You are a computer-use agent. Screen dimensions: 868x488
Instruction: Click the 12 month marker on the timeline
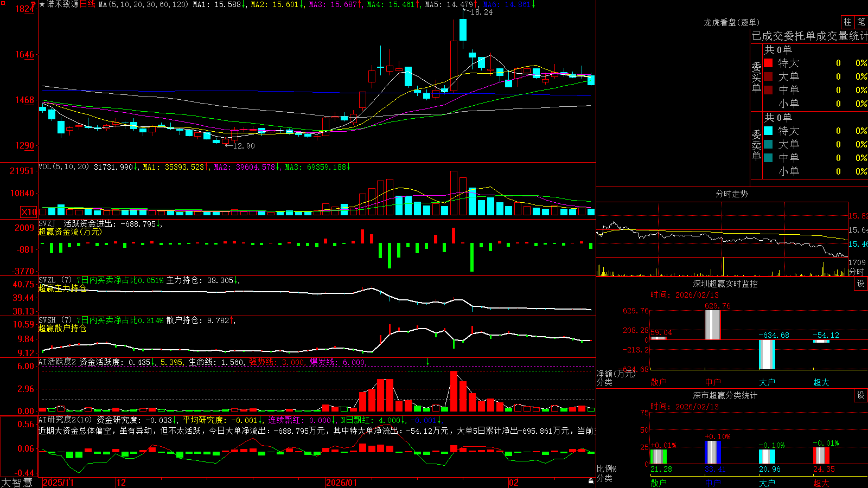coord(122,483)
